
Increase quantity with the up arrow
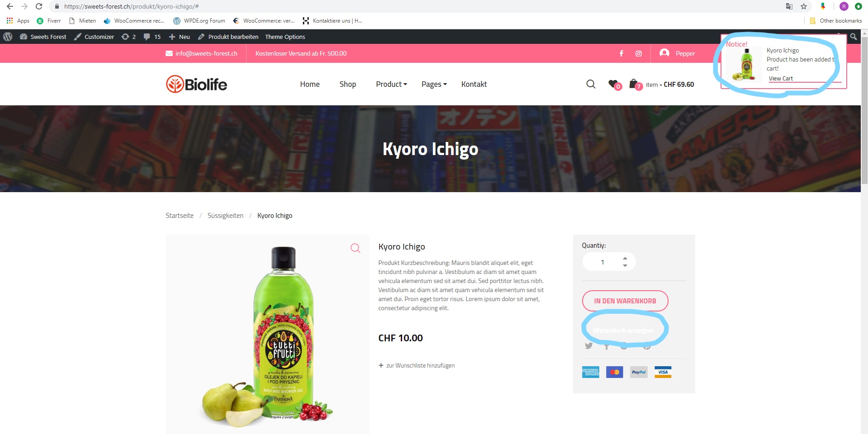[x=625, y=258]
